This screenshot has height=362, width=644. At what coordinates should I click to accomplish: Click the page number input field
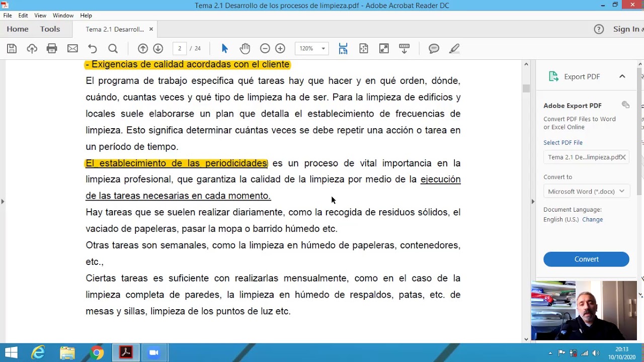pyautogui.click(x=180, y=49)
